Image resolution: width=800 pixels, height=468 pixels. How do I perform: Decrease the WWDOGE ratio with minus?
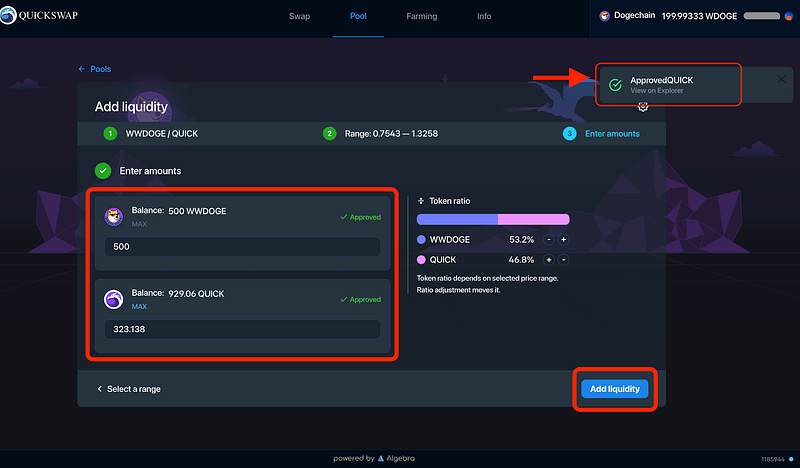tap(549, 239)
